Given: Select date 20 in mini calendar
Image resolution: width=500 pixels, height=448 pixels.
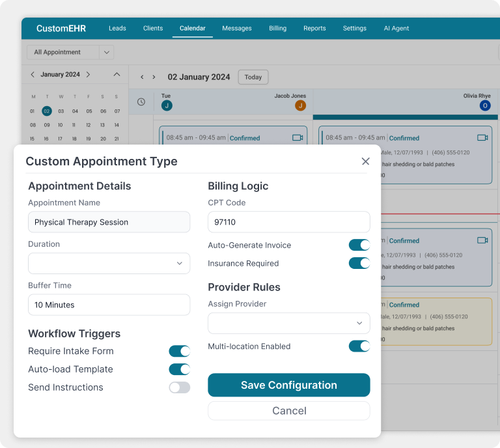Looking at the screenshot, I should 103,139.
